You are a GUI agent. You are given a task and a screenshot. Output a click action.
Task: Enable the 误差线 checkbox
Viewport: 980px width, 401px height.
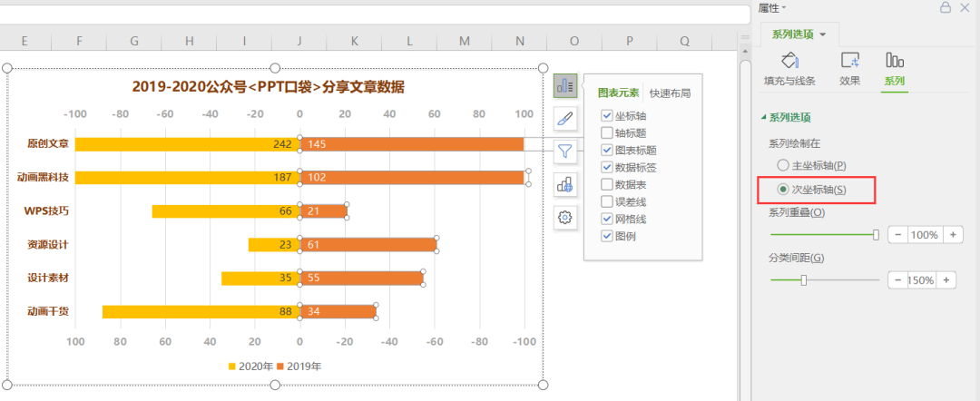(x=606, y=201)
